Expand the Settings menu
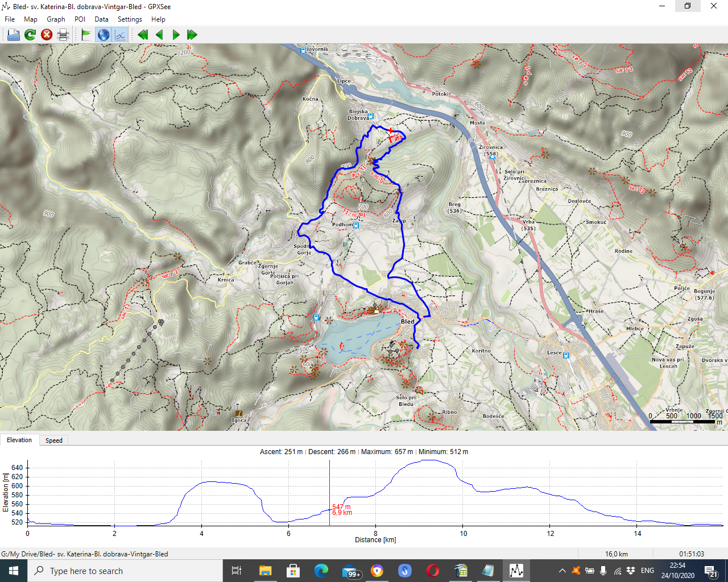 130,19
